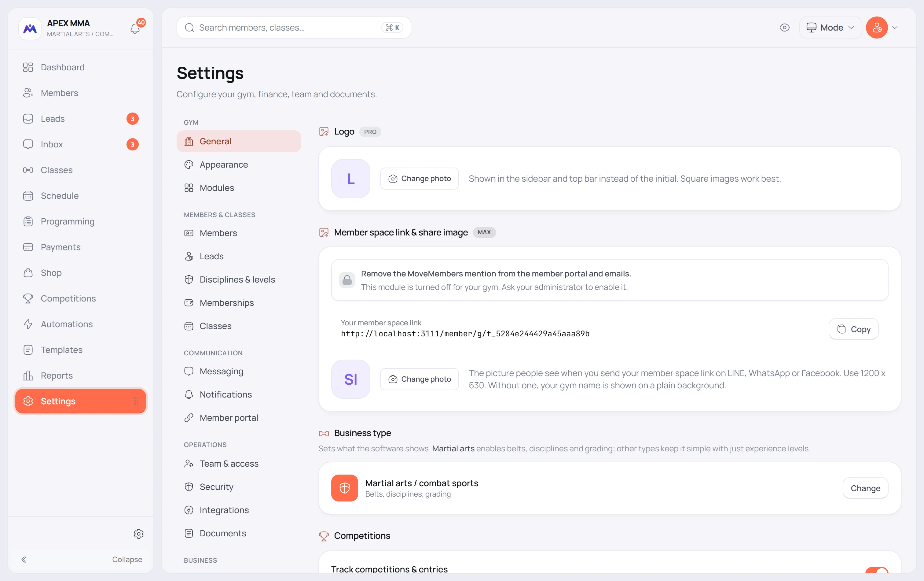The height and width of the screenshot is (581, 924).
Task: Open the notifications bell with 40 badge
Action: 135,28
